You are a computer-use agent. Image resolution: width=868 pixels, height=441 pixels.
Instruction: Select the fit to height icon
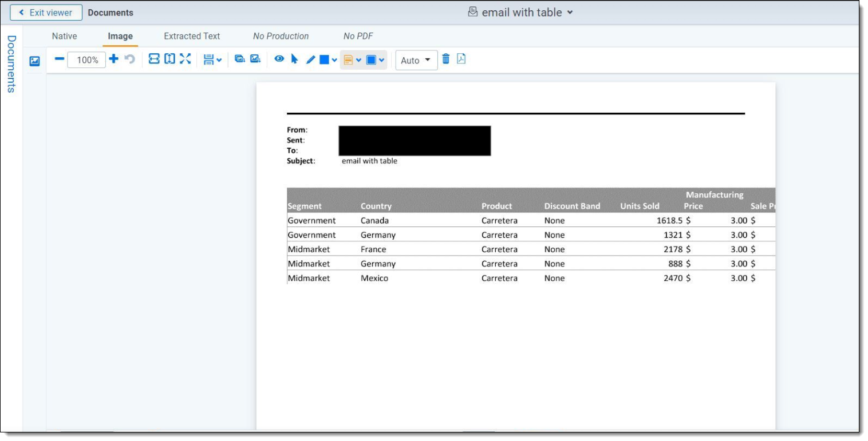(x=169, y=59)
